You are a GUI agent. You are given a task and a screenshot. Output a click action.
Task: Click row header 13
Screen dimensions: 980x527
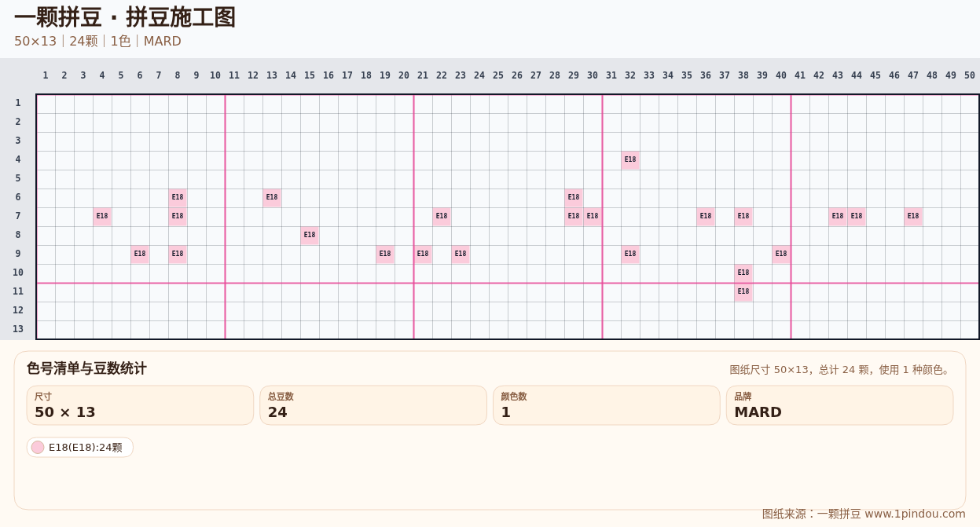[x=18, y=330]
